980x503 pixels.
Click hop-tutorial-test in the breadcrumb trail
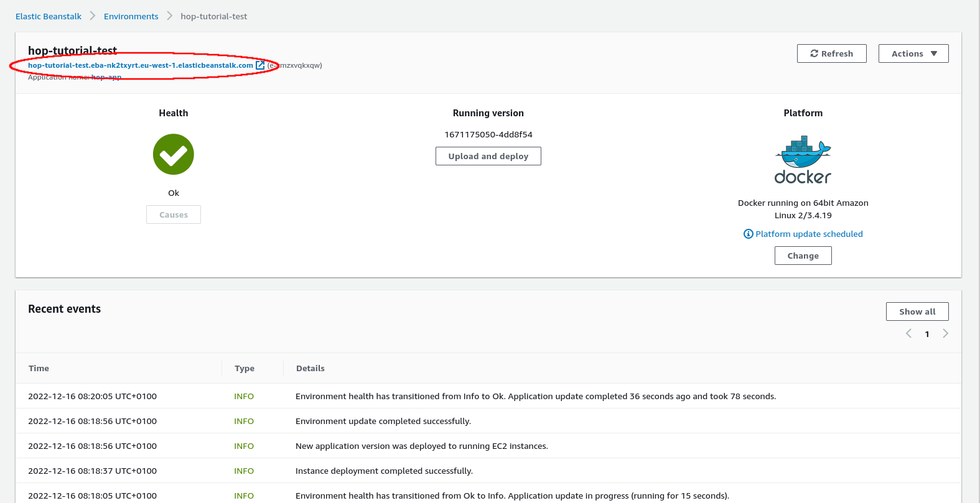pos(214,16)
